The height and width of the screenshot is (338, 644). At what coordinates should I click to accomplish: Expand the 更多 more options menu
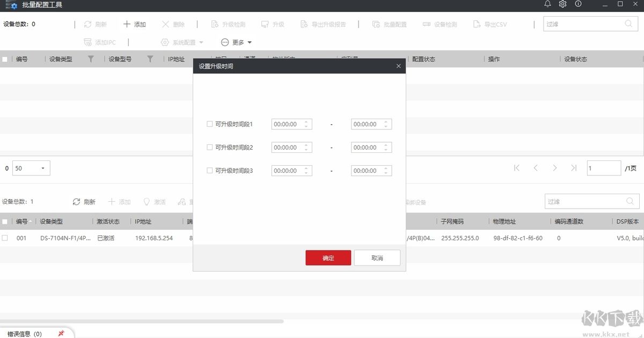pyautogui.click(x=234, y=42)
